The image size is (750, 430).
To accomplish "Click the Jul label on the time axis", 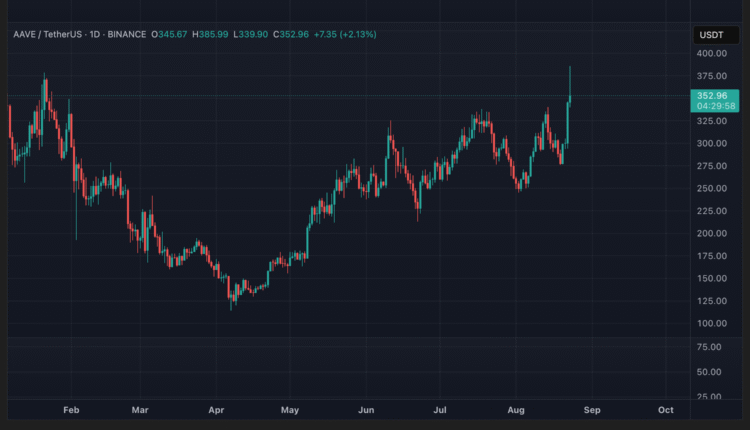I will pos(440,410).
